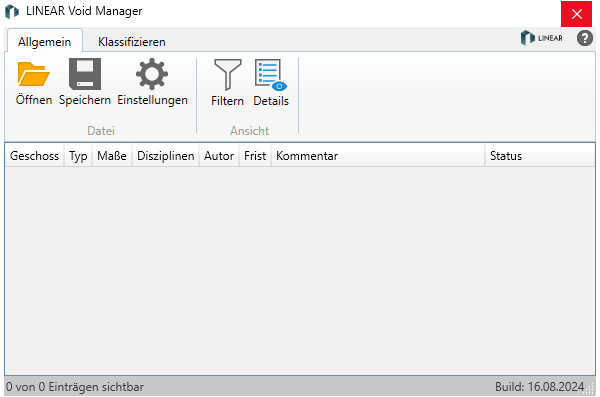Sort by the Status column header
This screenshot has height=397, width=600.
540,156
